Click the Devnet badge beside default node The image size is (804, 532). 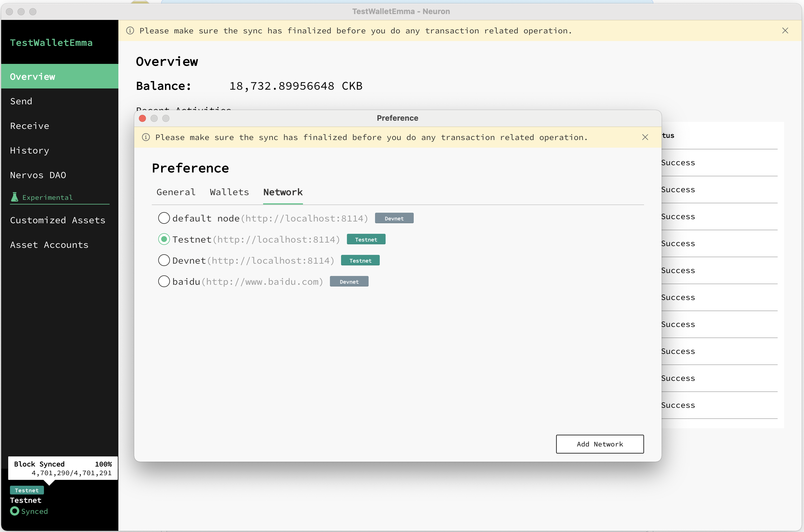pos(394,218)
